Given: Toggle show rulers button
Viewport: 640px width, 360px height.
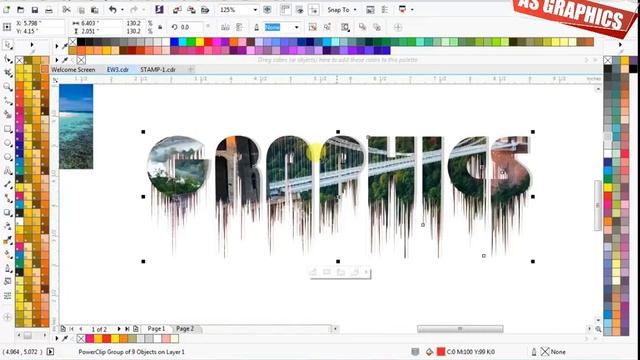Looking at the screenshot, I should coord(285,9).
